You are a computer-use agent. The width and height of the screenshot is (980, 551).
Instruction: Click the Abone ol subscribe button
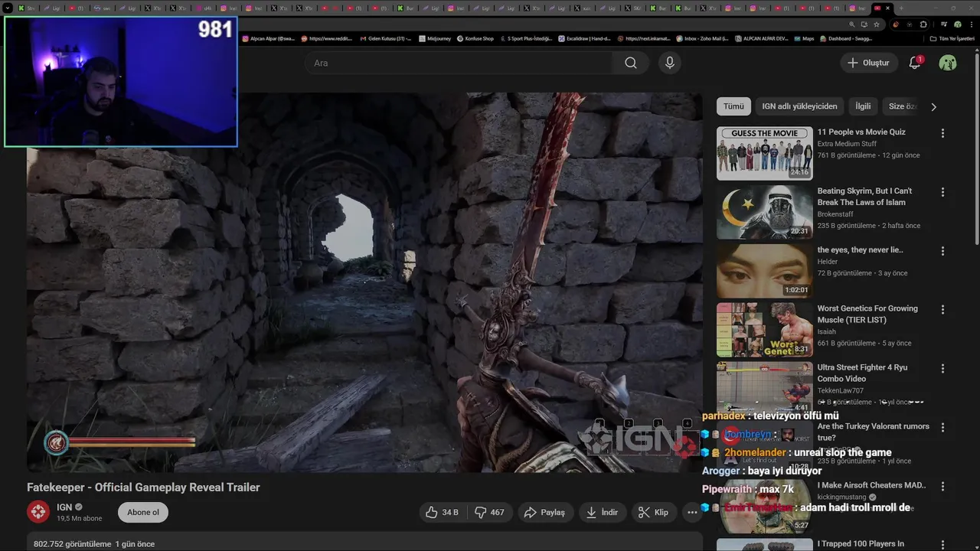coord(143,512)
